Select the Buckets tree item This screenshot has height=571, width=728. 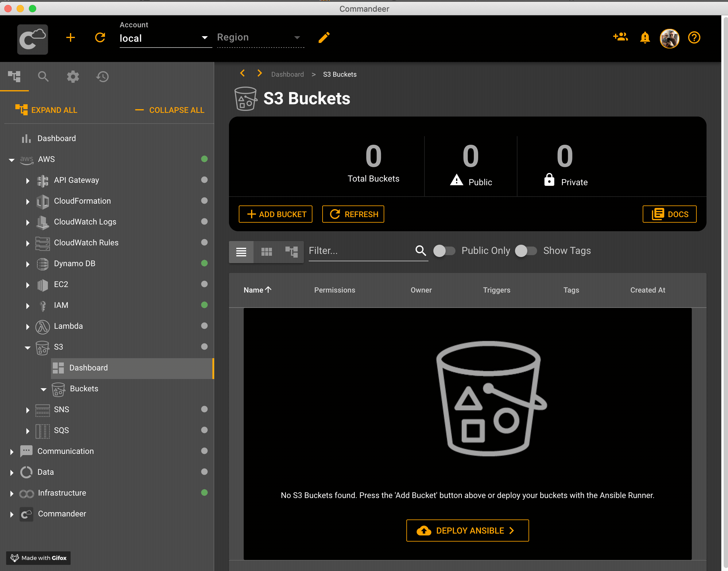(x=84, y=389)
